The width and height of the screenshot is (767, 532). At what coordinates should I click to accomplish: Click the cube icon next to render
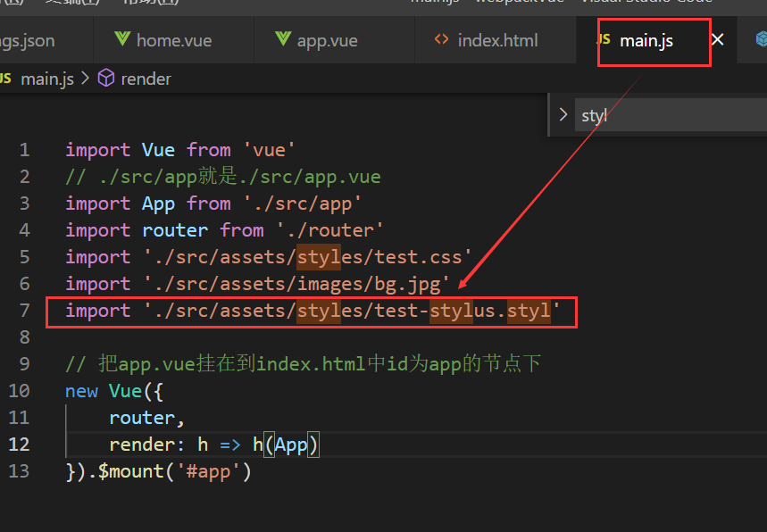pos(106,79)
